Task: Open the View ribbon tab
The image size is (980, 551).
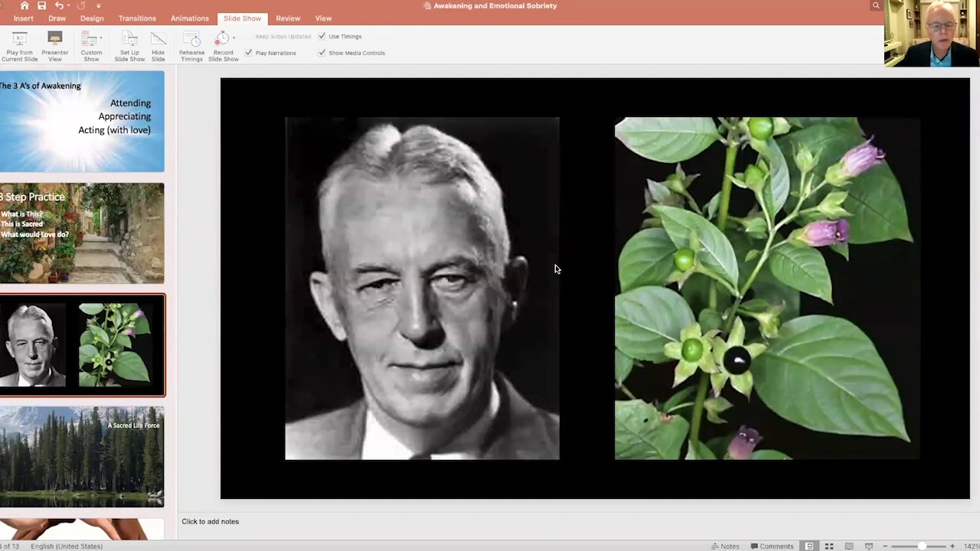Action: tap(323, 18)
